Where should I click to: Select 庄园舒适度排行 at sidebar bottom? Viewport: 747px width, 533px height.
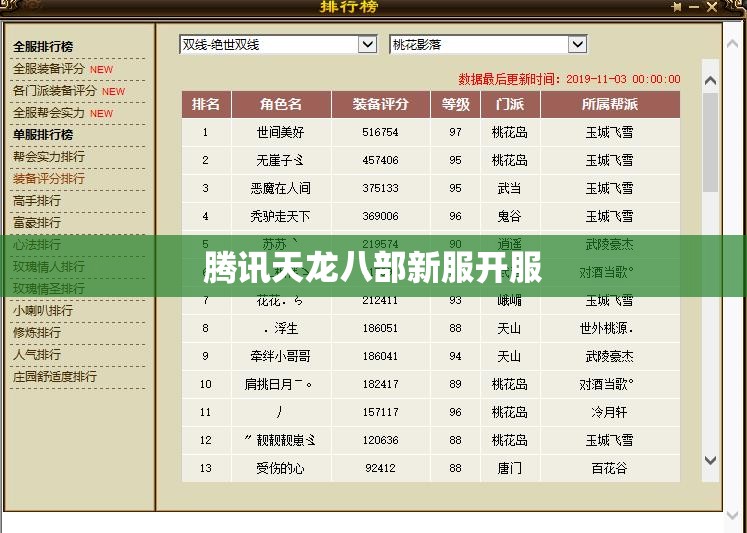[55, 377]
